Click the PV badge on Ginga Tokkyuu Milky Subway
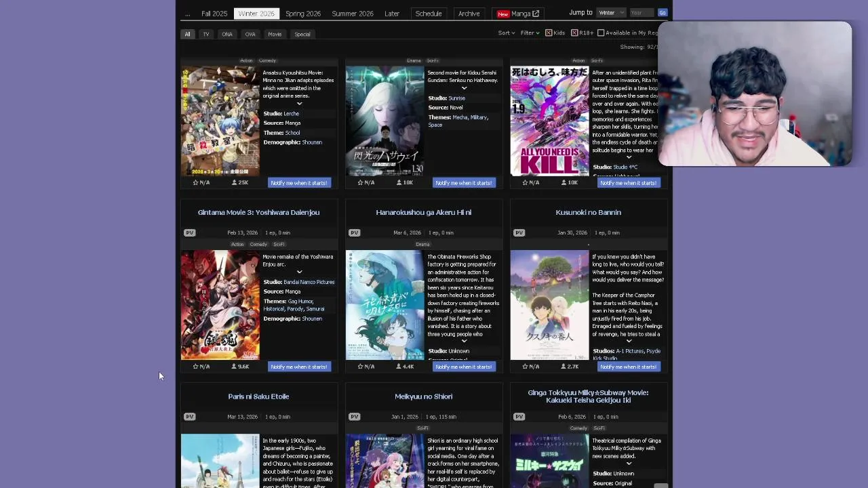The width and height of the screenshot is (868, 488). (x=519, y=416)
